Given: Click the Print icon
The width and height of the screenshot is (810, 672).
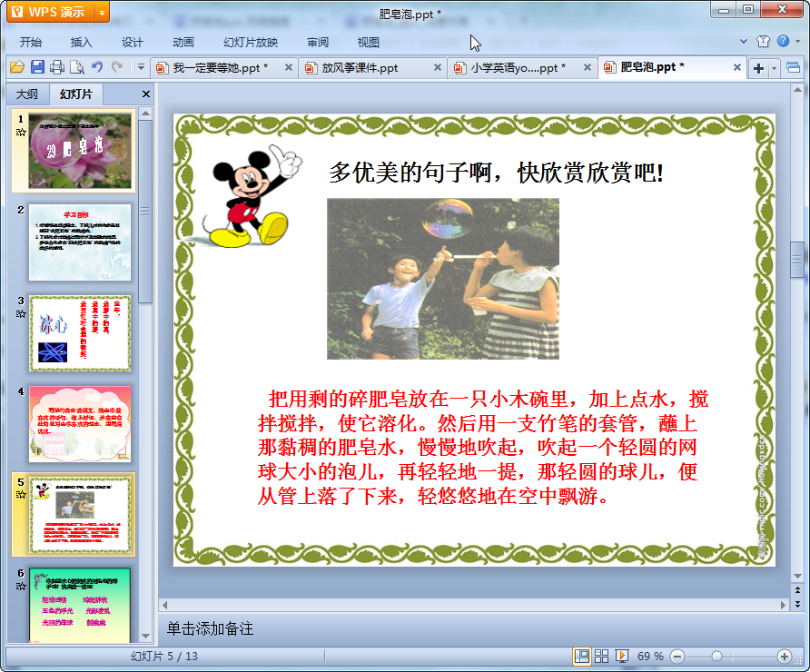Looking at the screenshot, I should pyautogui.click(x=57, y=67).
